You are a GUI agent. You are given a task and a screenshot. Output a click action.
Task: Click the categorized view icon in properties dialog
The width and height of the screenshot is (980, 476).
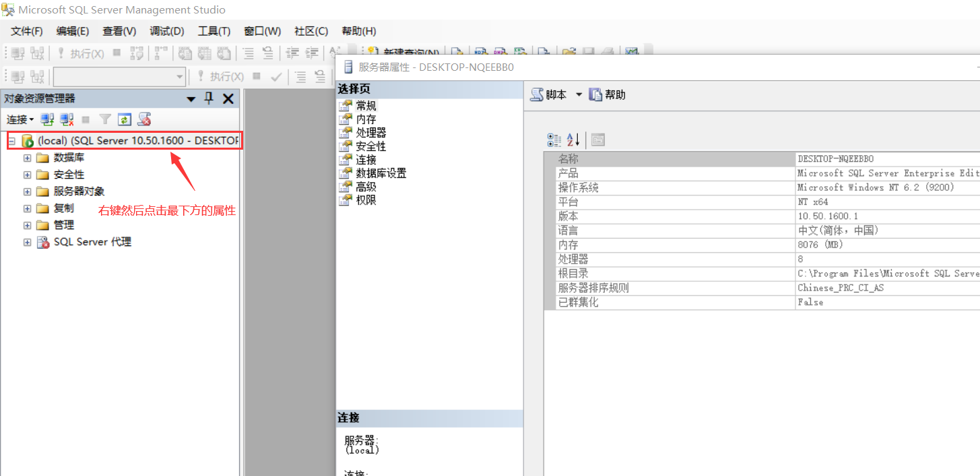coord(554,139)
